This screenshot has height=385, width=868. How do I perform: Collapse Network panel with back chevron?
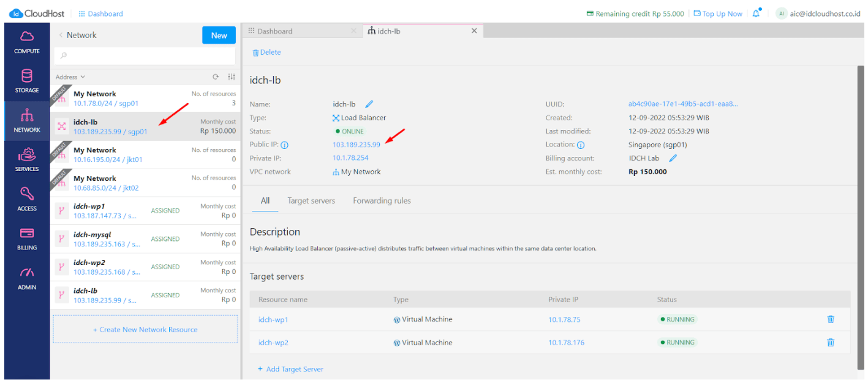coord(61,36)
